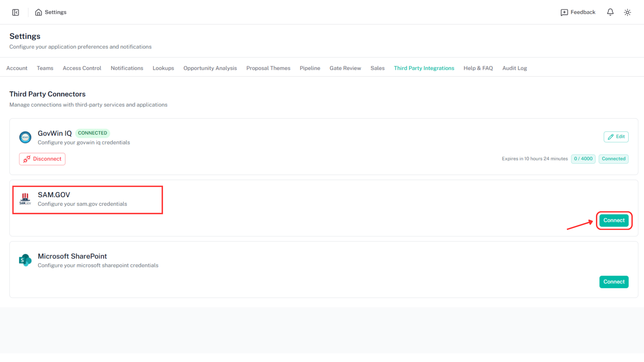644x362 pixels.
Task: Open the Access Control tab
Action: [x=82, y=68]
